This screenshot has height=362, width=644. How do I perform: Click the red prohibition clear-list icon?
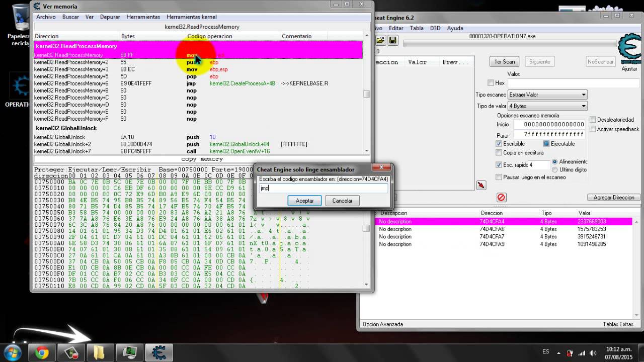point(501,197)
